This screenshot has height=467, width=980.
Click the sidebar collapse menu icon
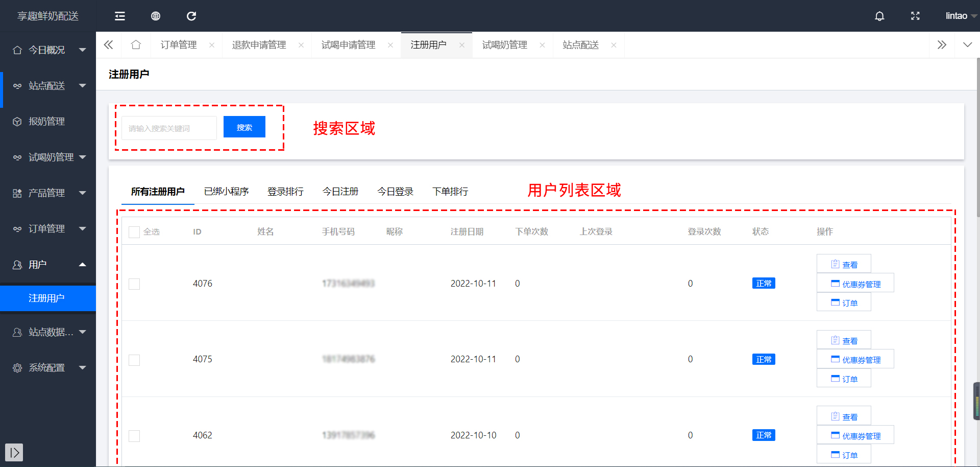click(120, 16)
